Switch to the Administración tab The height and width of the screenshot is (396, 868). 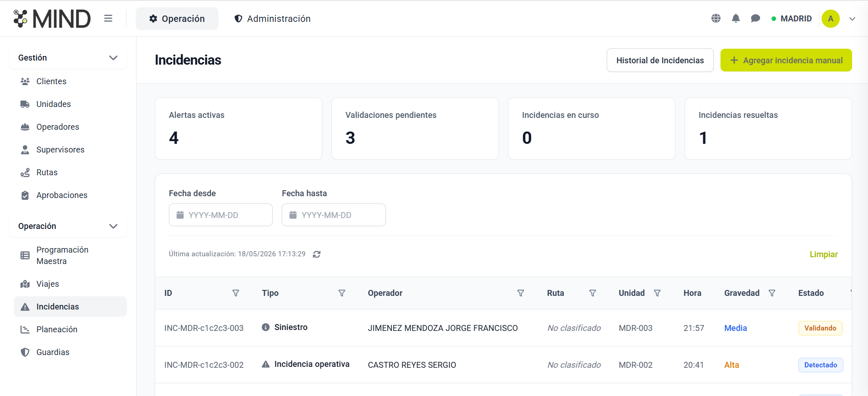(x=272, y=19)
